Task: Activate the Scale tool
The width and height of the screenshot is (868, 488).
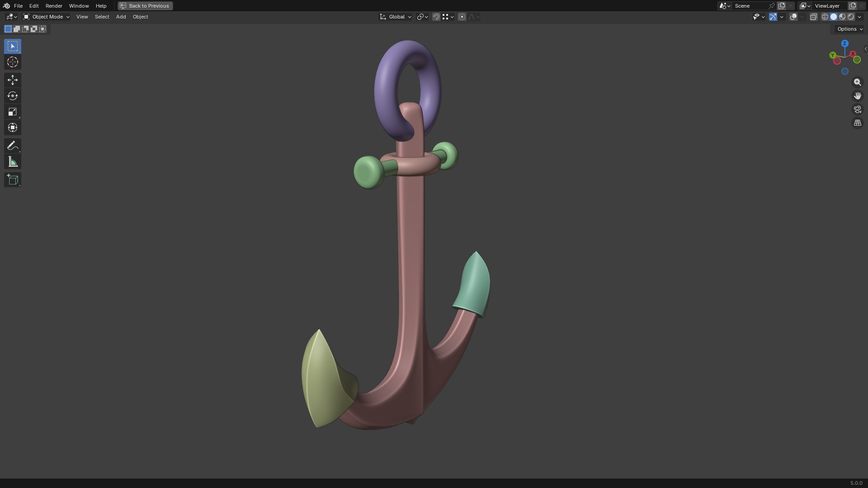Action: click(x=13, y=112)
